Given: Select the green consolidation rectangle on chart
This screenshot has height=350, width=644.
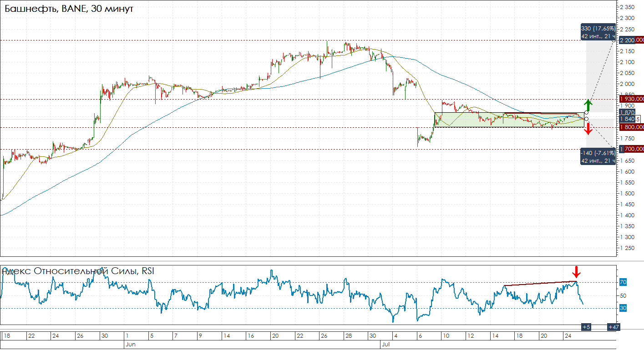Looking at the screenshot, I should tap(509, 120).
